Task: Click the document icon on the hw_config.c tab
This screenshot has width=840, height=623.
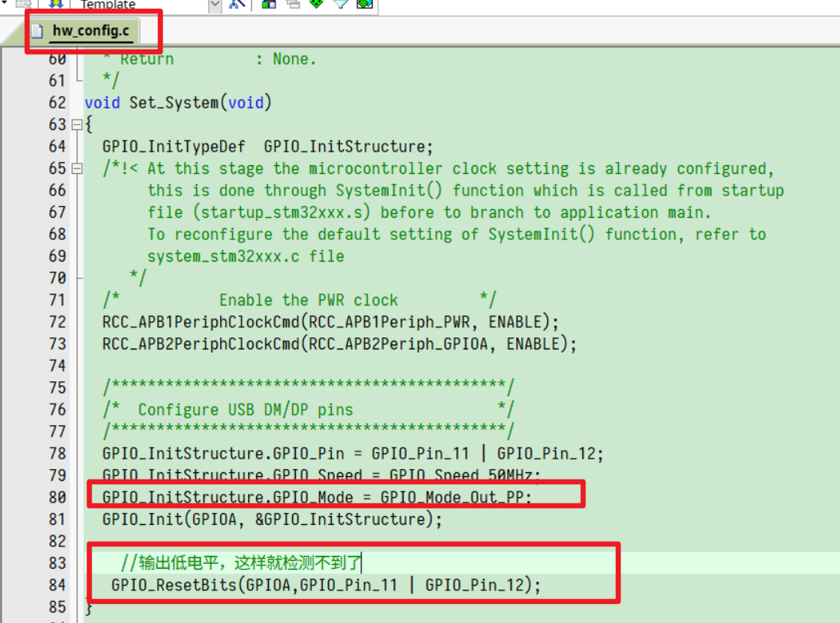Action: point(37,30)
